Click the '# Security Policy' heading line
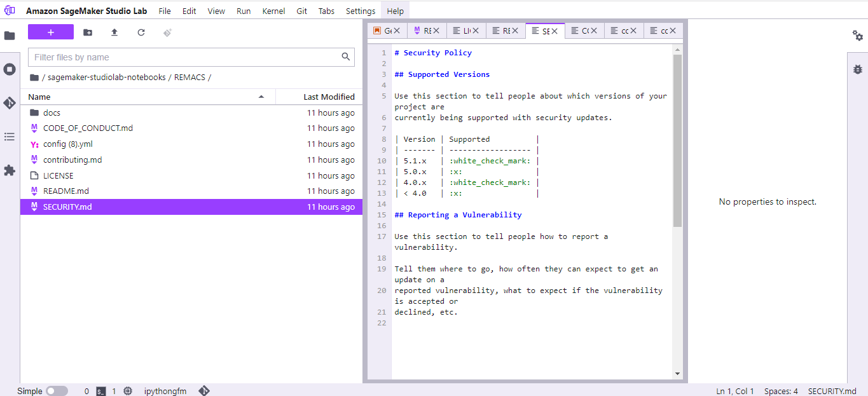 [x=433, y=53]
